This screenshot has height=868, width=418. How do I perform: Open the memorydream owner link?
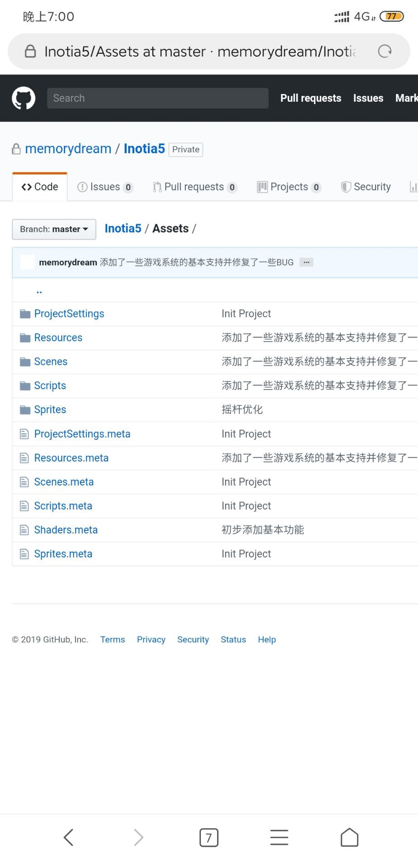(68, 149)
